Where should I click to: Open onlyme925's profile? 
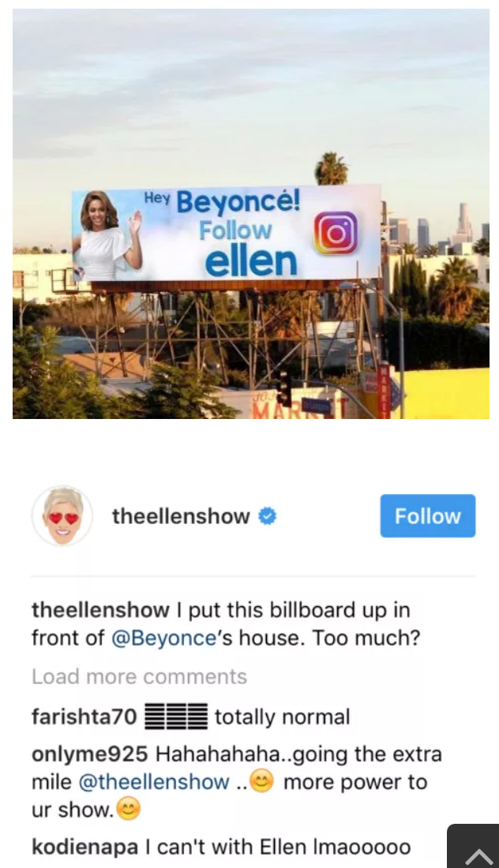click(x=90, y=754)
